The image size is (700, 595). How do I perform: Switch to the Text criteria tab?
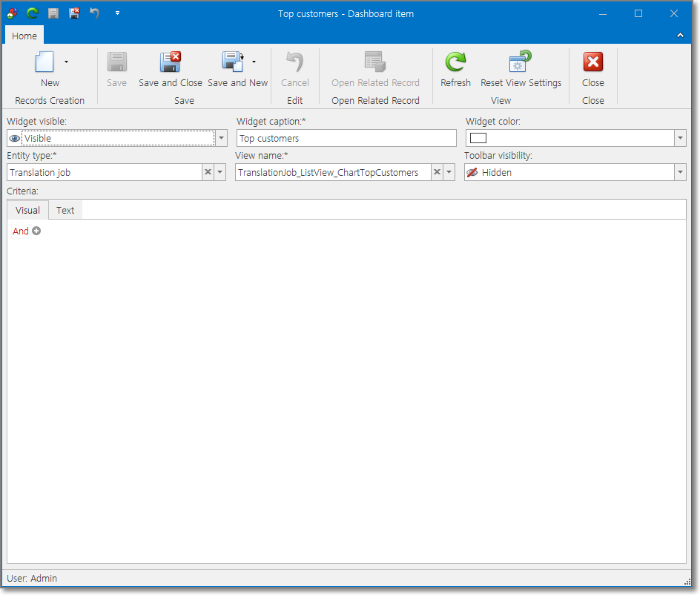point(65,211)
